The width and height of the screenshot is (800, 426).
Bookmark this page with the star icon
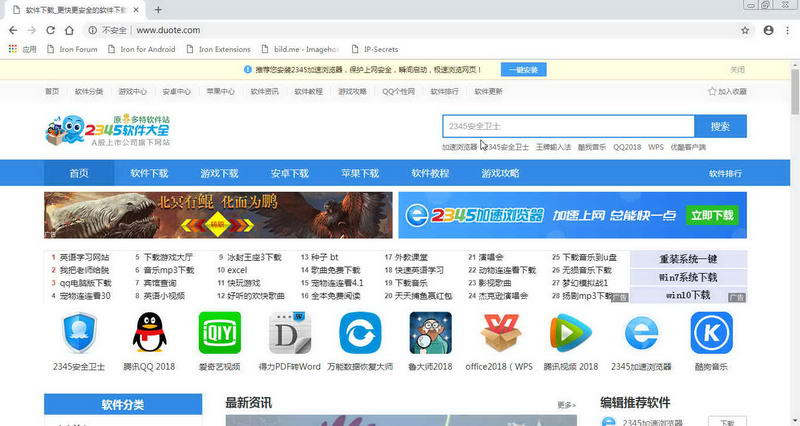tap(745, 30)
